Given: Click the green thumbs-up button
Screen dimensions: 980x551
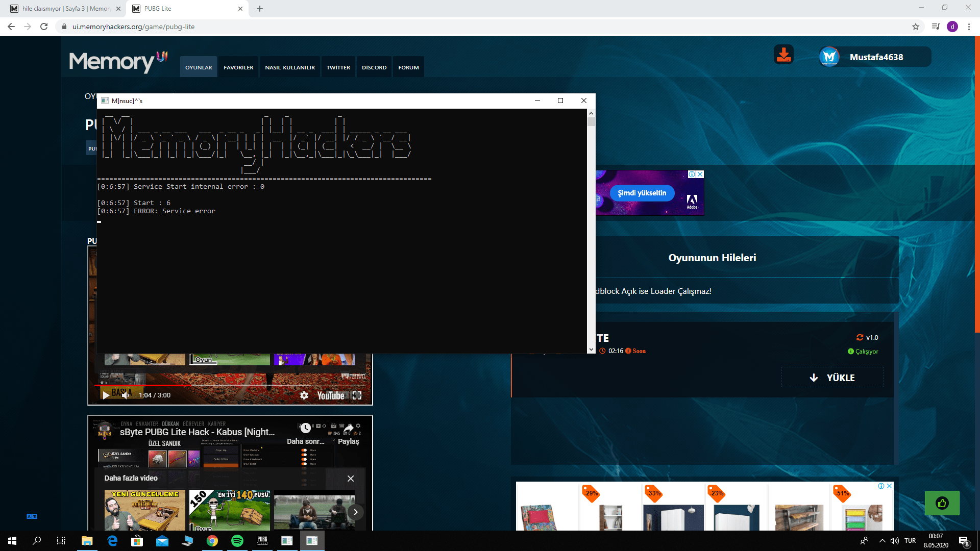Looking at the screenshot, I should click(942, 504).
